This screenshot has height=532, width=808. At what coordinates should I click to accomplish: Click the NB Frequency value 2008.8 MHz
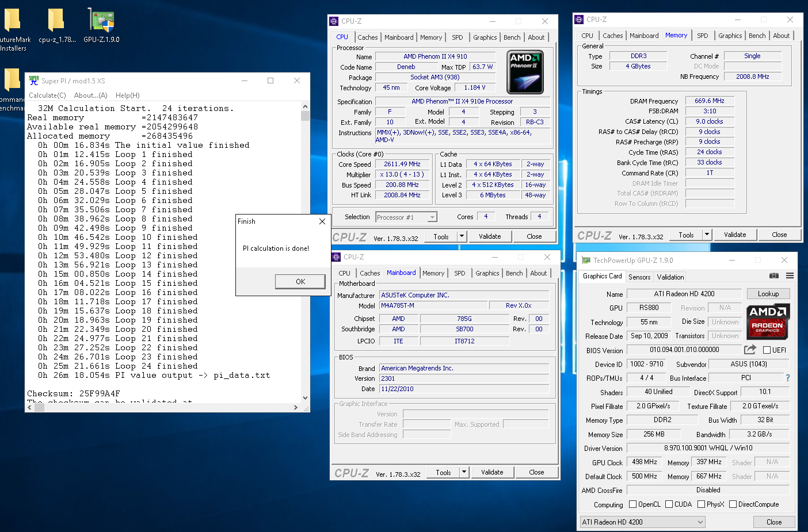pos(752,76)
